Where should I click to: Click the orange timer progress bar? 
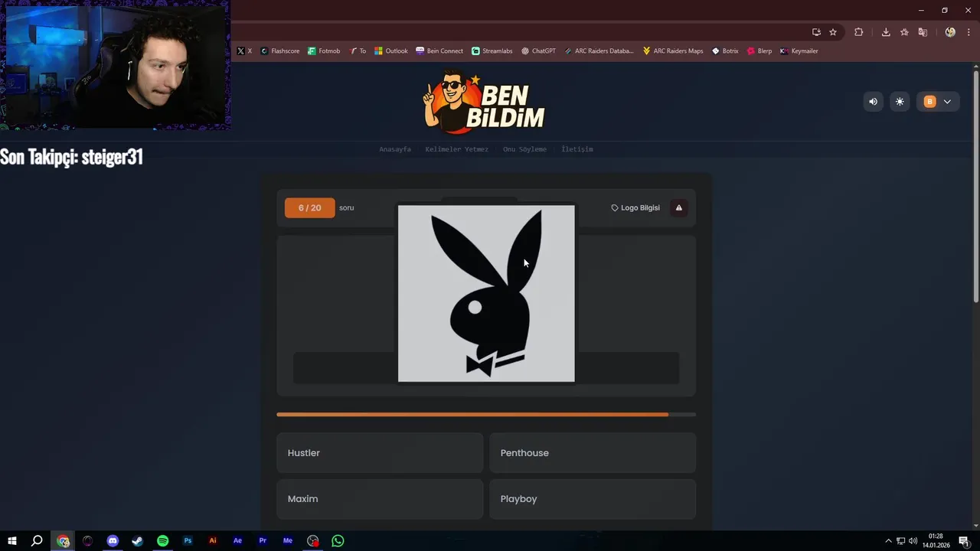pos(486,415)
